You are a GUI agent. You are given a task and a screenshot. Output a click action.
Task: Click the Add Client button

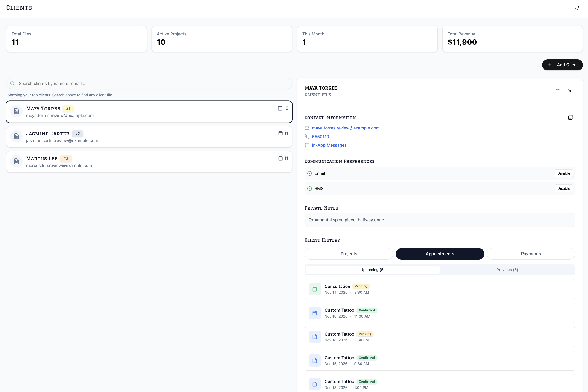[x=562, y=65]
